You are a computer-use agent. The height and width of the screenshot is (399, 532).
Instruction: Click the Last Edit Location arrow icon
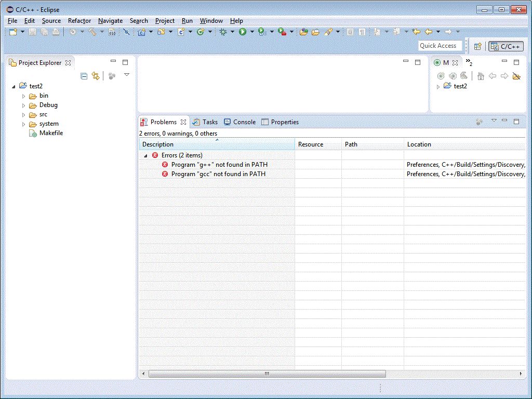point(416,32)
